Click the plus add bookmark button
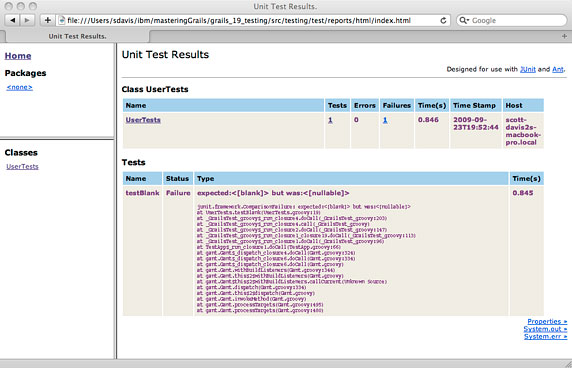This screenshot has width=572, height=368. click(47, 20)
